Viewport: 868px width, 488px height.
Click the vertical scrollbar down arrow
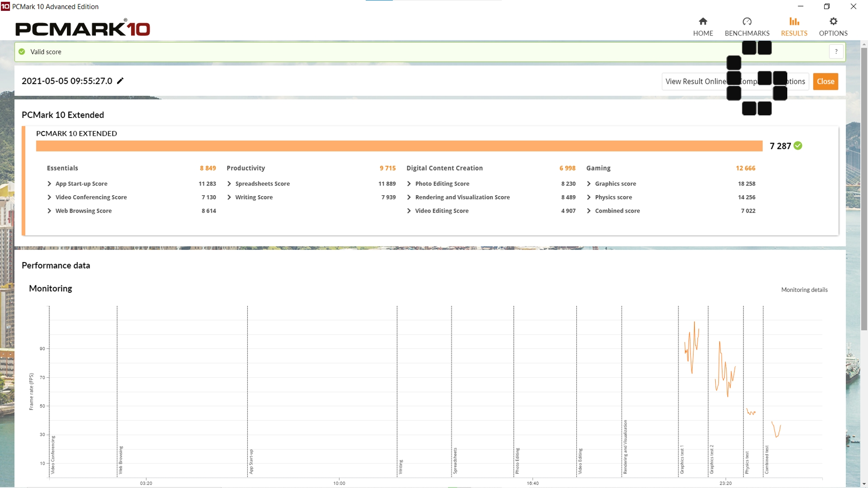864,484
